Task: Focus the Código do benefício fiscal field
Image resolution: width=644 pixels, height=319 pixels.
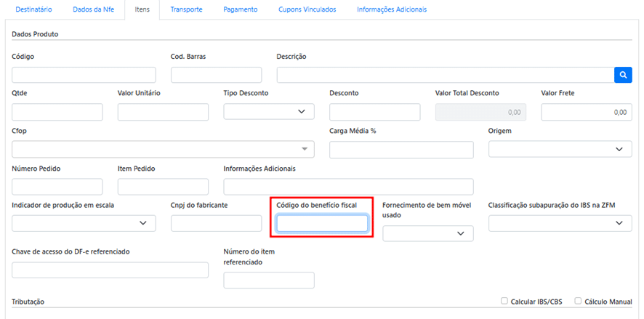Action: coord(322,223)
